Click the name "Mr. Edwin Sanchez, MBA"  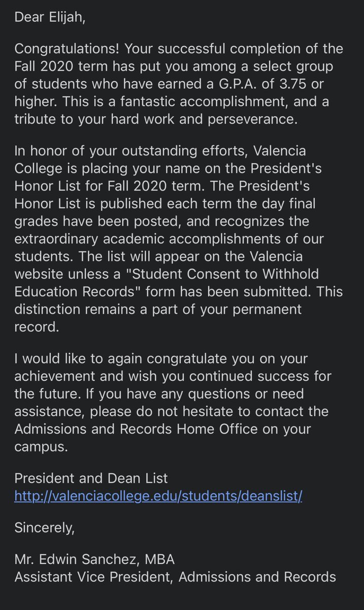coord(94,560)
